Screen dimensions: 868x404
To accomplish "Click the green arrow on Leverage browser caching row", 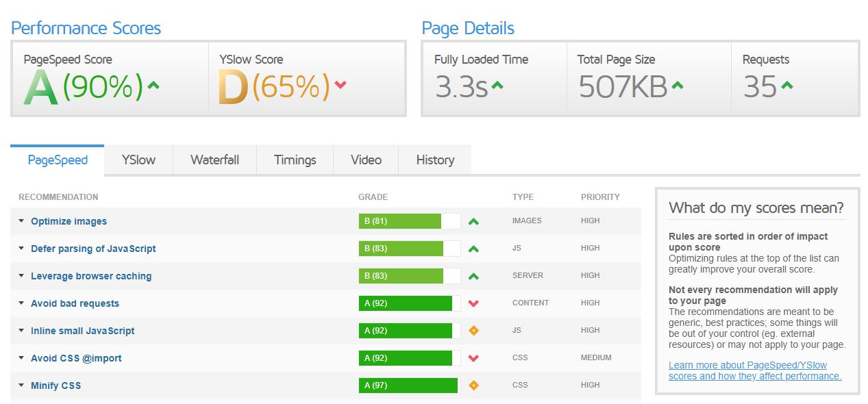I will 475,275.
